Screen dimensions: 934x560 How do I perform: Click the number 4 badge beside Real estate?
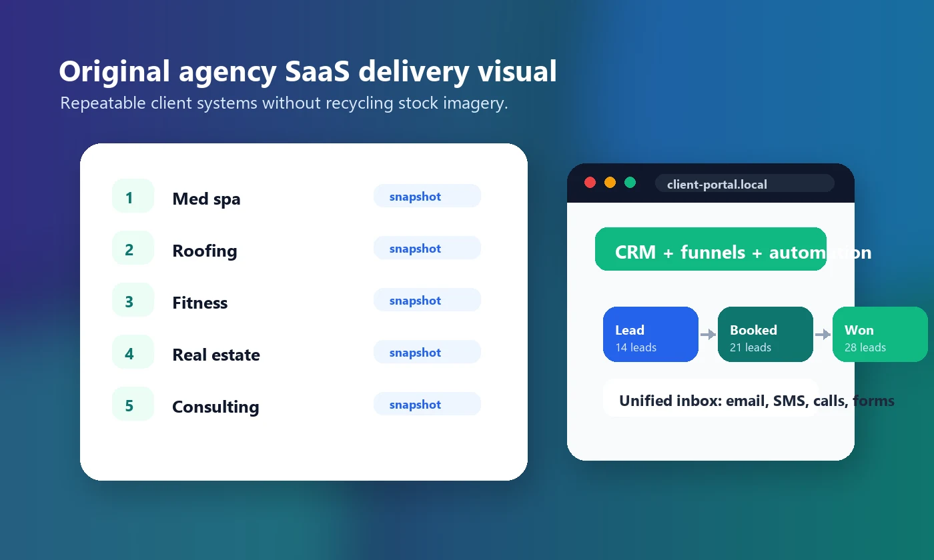tap(133, 352)
